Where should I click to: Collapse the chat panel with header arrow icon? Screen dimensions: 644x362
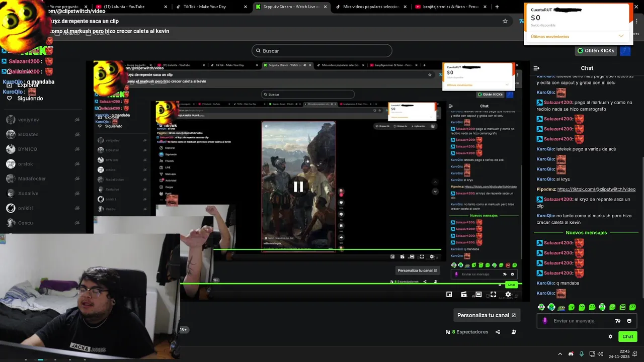536,68
